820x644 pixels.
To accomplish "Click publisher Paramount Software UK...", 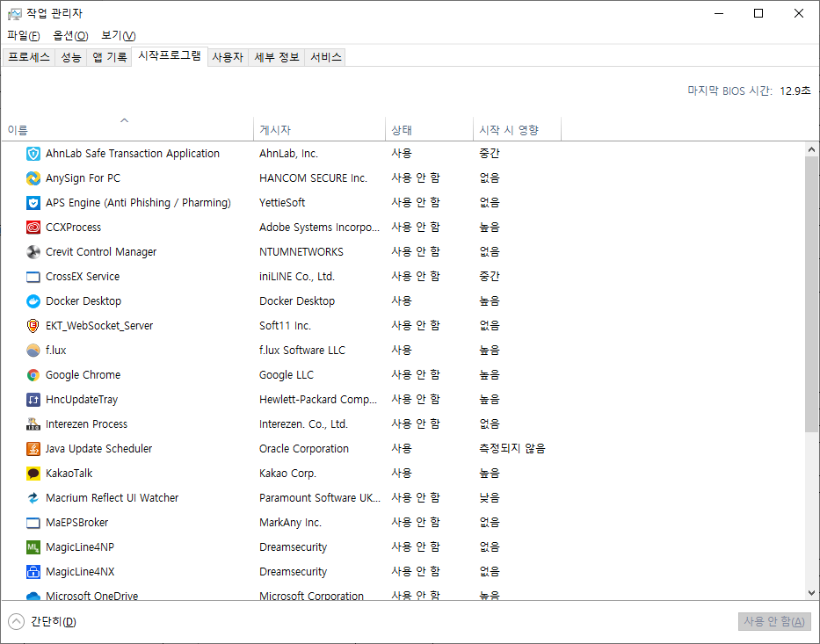I will click(320, 497).
